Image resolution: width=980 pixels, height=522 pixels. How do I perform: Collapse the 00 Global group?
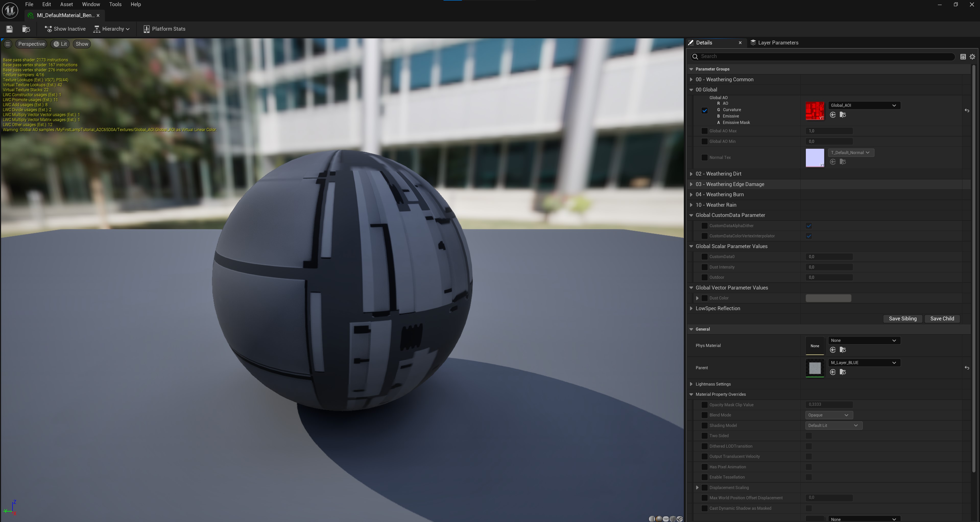[691, 90]
